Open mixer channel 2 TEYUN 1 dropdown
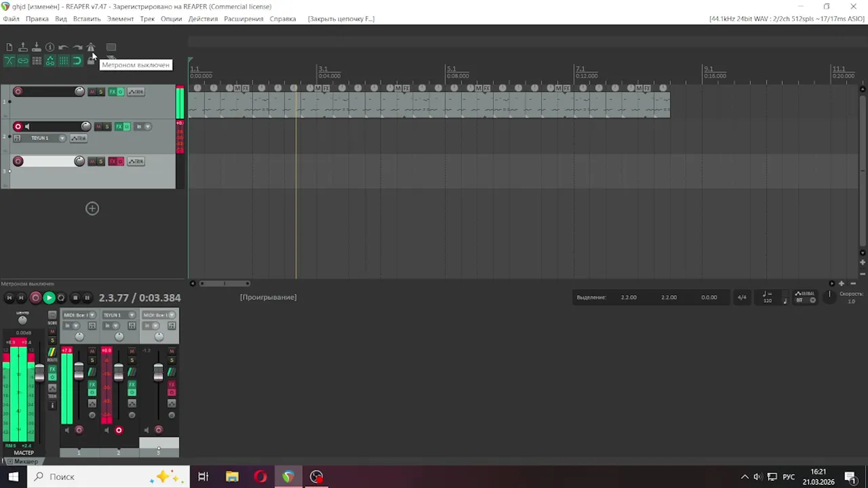 (119, 315)
